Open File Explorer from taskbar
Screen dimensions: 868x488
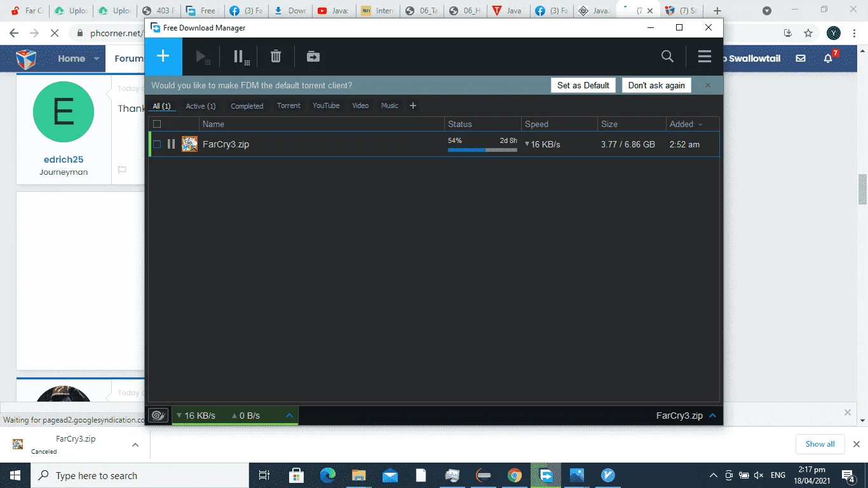359,475
